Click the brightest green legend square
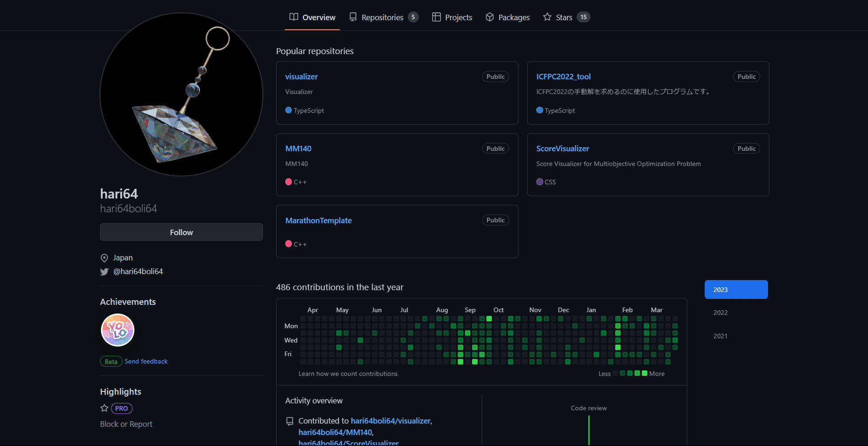 pyautogui.click(x=645, y=373)
